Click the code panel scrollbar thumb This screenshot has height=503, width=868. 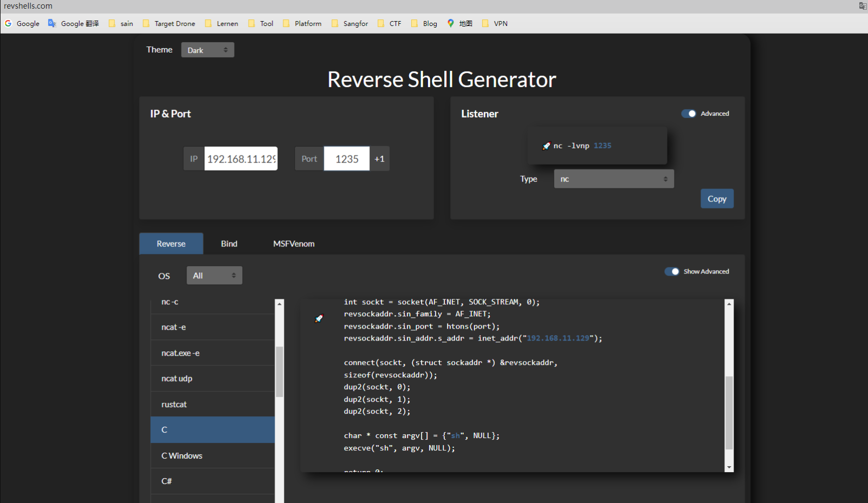(x=729, y=413)
